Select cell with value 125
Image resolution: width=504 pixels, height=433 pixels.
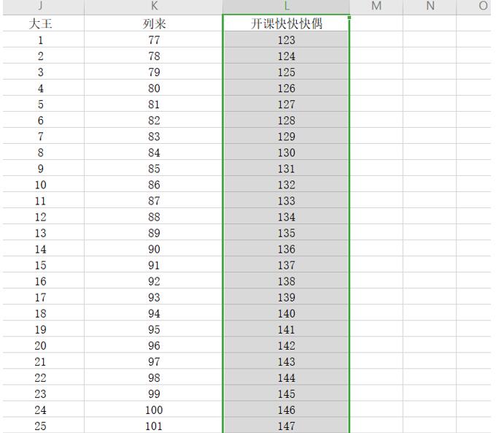click(x=286, y=72)
